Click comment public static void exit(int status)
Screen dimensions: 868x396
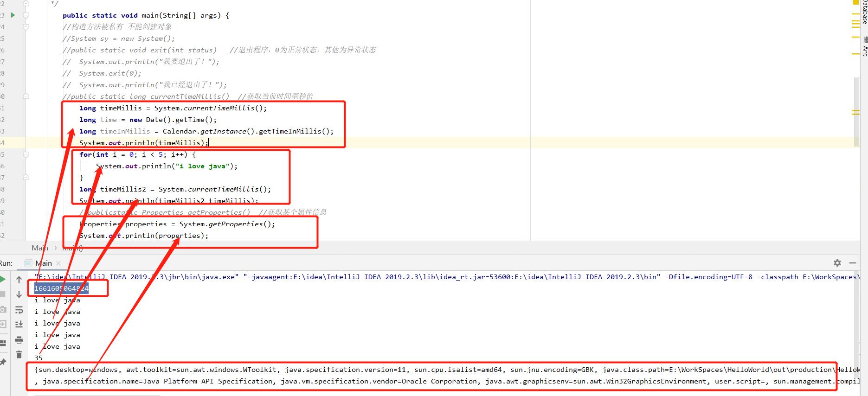click(x=140, y=50)
